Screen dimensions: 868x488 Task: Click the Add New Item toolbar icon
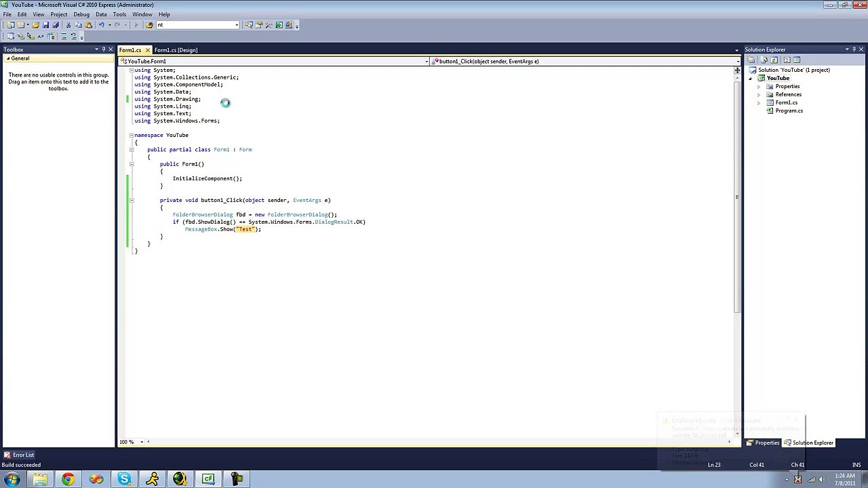21,25
